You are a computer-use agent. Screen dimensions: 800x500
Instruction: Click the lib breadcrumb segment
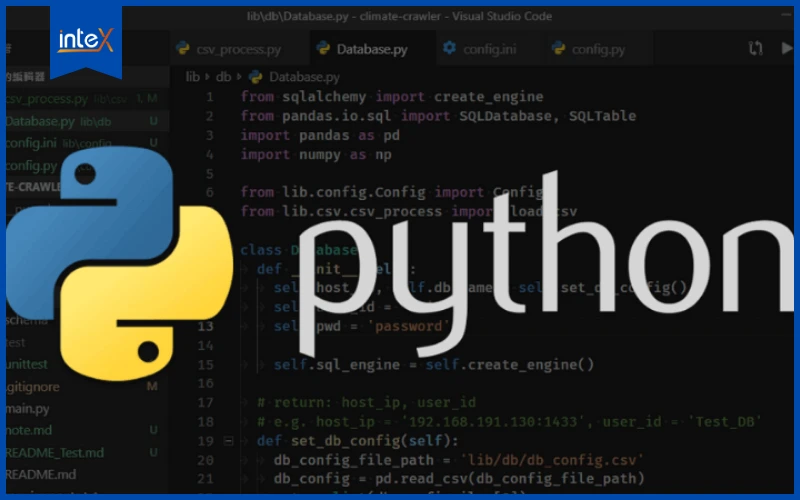tap(192, 77)
